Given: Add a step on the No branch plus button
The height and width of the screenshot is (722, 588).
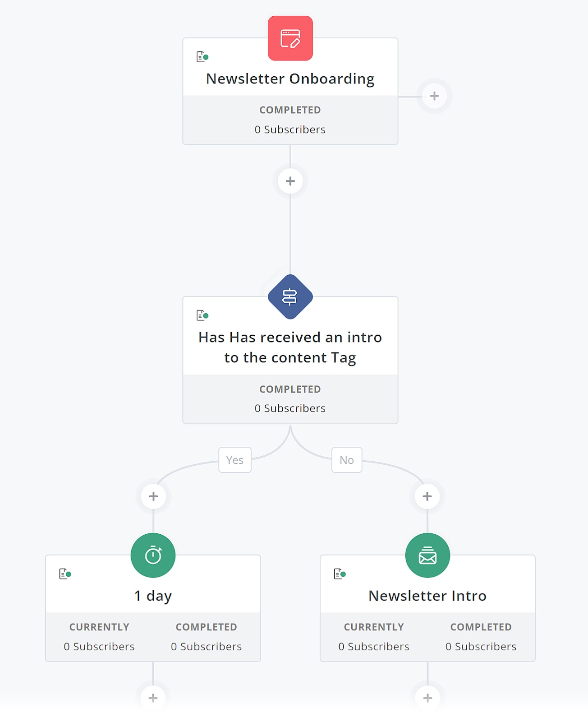Looking at the screenshot, I should 427,496.
